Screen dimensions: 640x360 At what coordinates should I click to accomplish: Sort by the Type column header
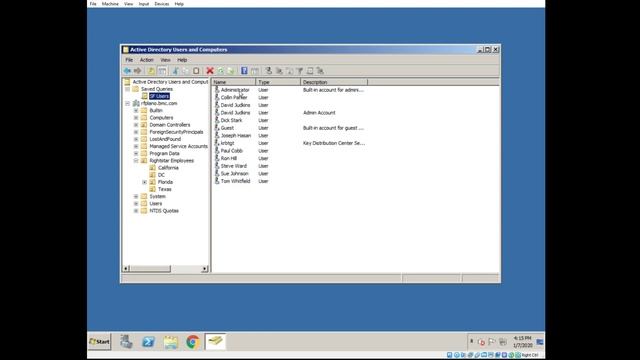point(278,82)
